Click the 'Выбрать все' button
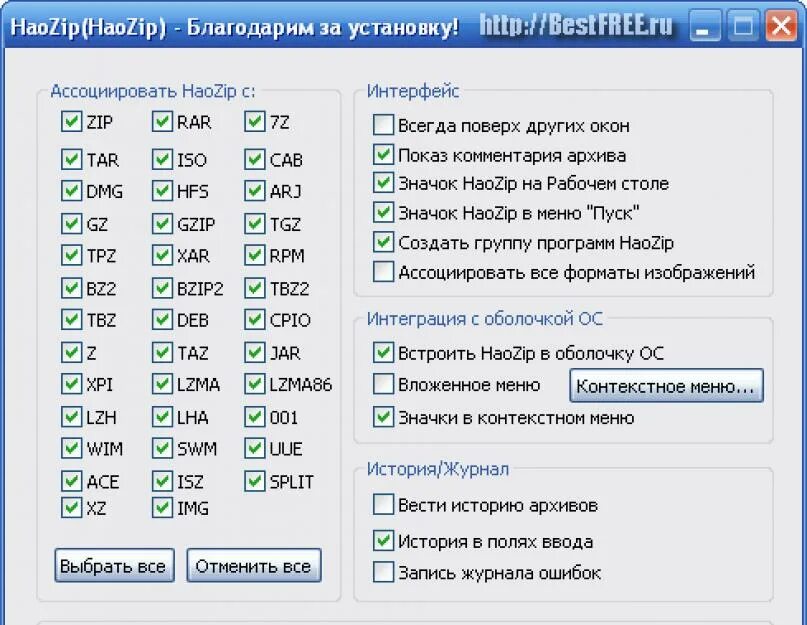The height and width of the screenshot is (625, 807). click(x=114, y=565)
